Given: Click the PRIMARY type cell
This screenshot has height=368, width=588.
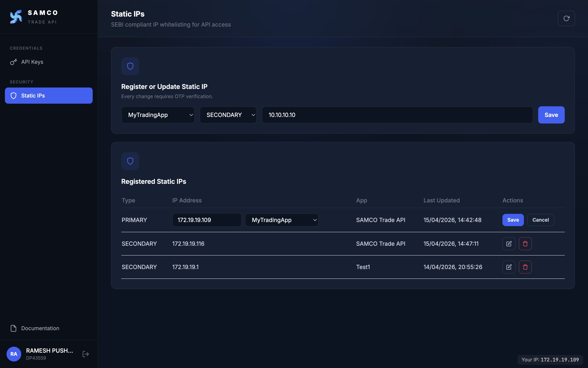Looking at the screenshot, I should 134,220.
